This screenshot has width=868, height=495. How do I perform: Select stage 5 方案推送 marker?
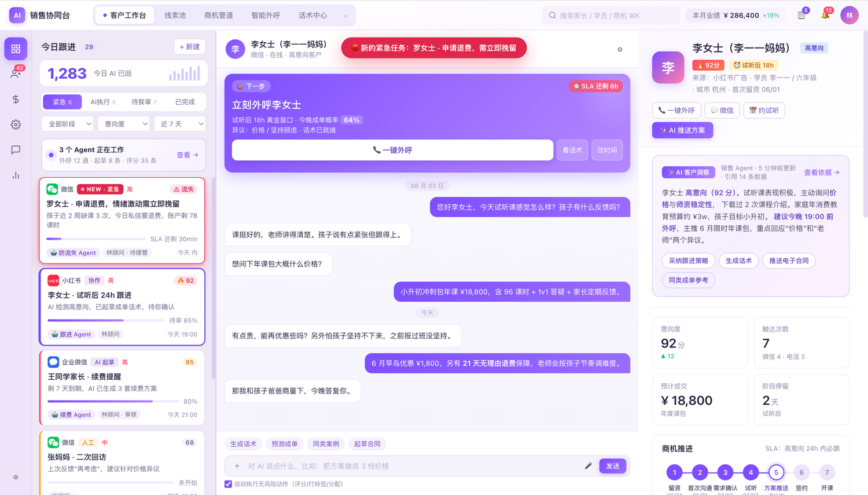776,472
